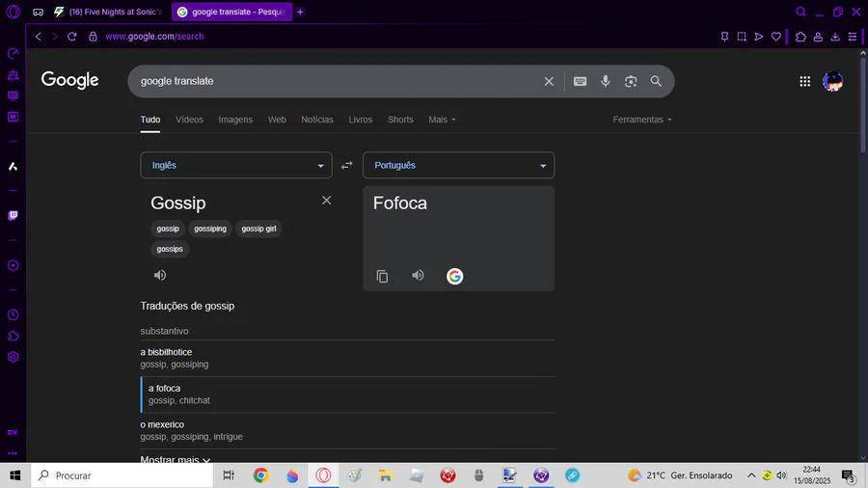Copy the Fofoca translation
Screen dimensions: 868x488
(382, 276)
